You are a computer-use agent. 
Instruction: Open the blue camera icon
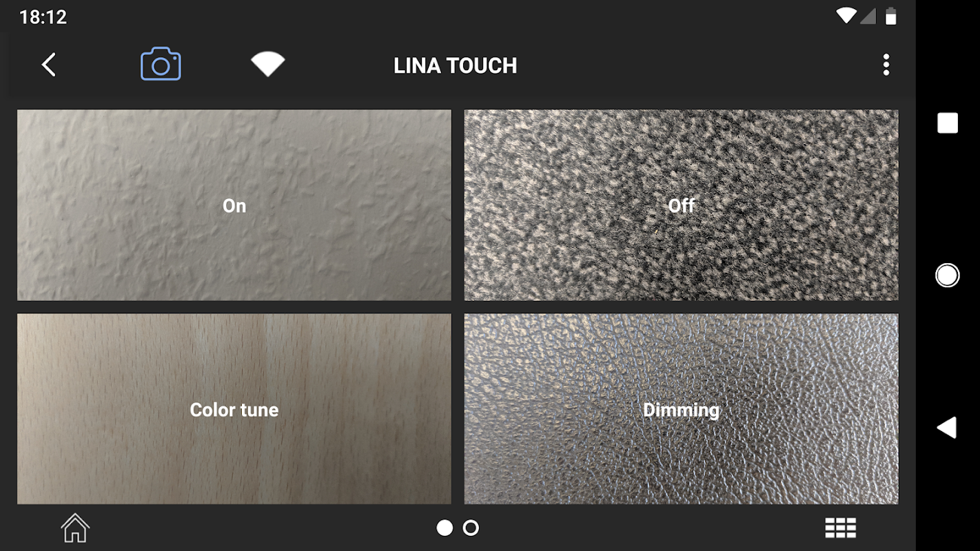point(161,64)
